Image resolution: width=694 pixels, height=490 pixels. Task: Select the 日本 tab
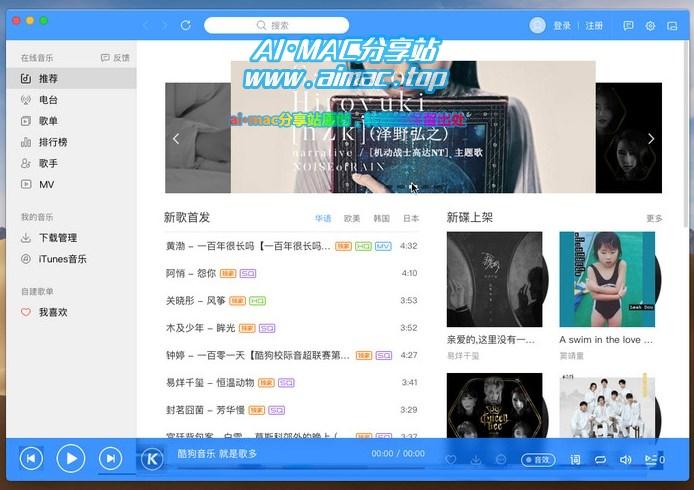click(x=411, y=218)
